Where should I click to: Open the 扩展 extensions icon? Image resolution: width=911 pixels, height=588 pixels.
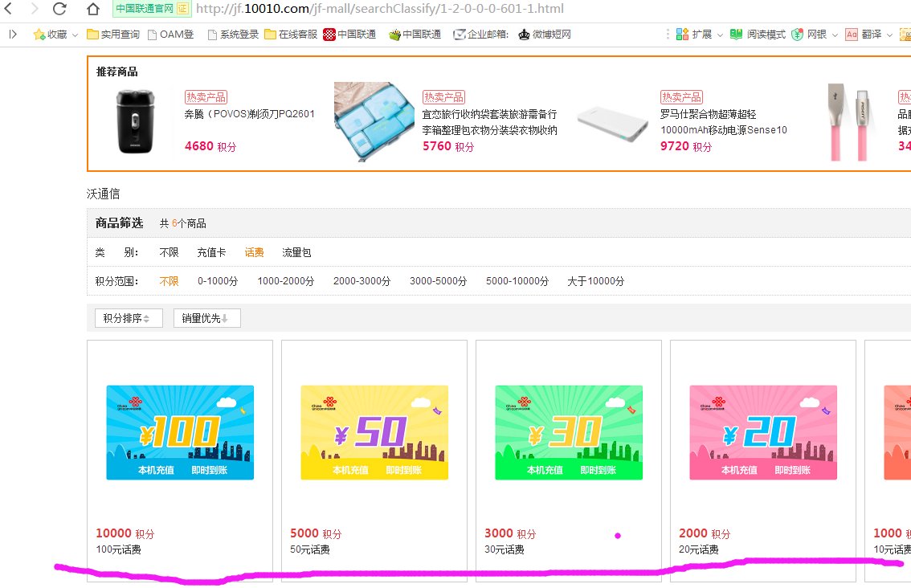pos(682,35)
